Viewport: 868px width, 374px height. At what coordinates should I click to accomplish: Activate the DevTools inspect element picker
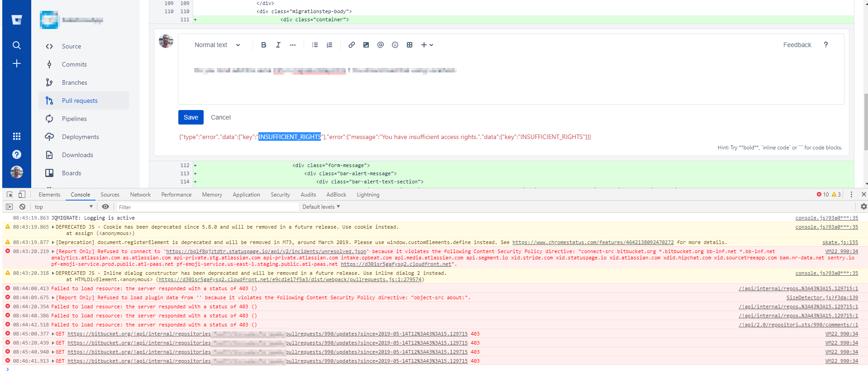point(10,194)
